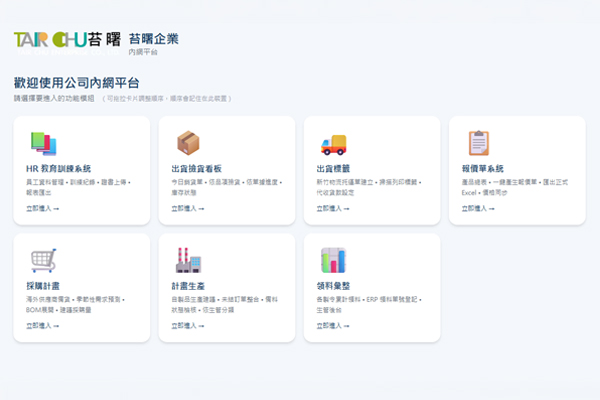
Task: Click the 內網平台 subtitle in header
Action: point(143,52)
